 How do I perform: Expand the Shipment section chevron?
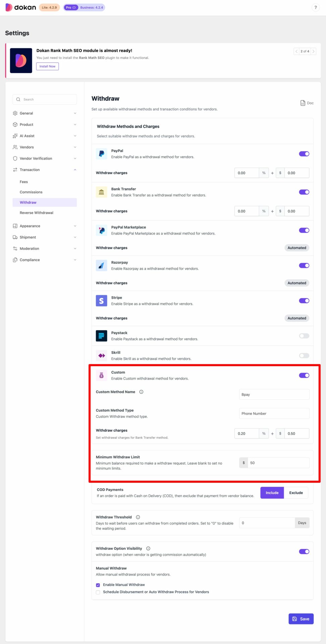(75, 237)
